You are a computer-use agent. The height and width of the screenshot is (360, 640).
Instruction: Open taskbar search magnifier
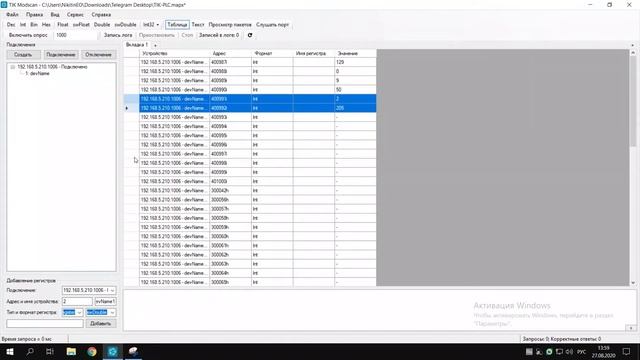[30, 351]
